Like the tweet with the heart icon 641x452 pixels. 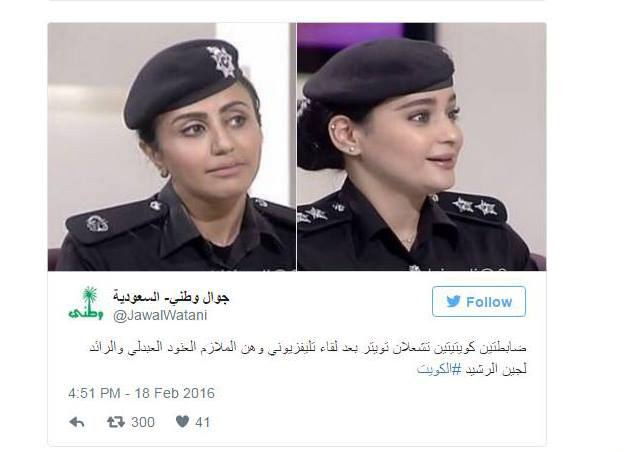click(x=182, y=421)
